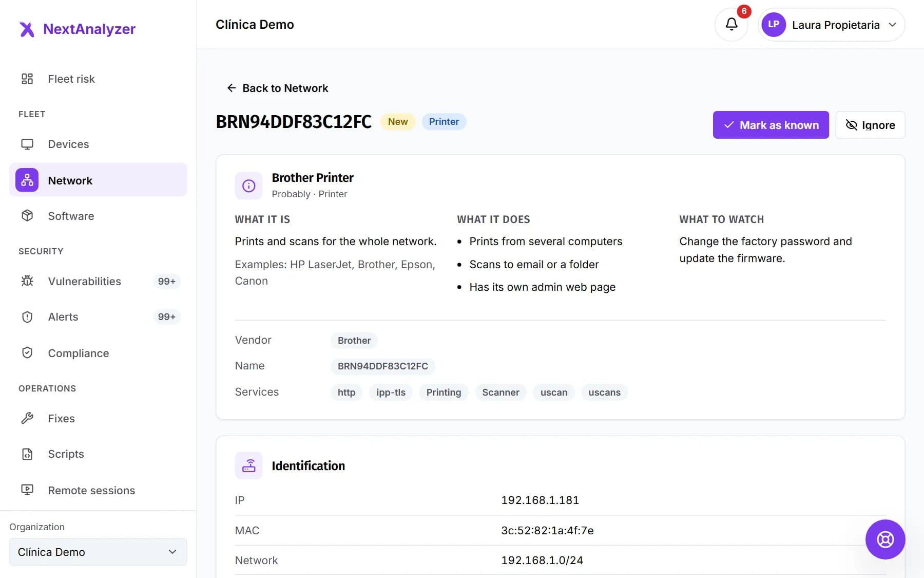This screenshot has height=578, width=924.
Task: Click the Identification router icon
Action: (x=249, y=465)
